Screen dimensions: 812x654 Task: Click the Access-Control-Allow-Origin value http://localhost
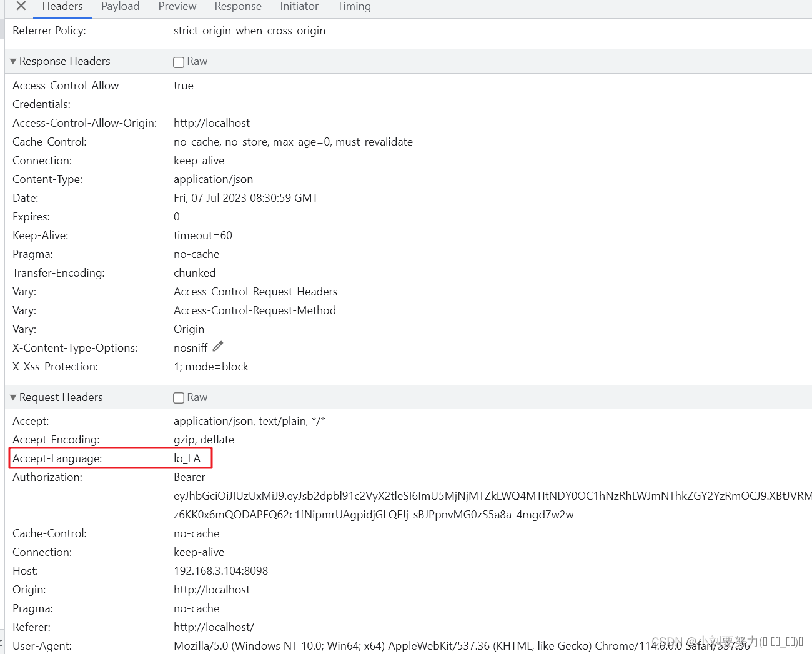click(212, 122)
